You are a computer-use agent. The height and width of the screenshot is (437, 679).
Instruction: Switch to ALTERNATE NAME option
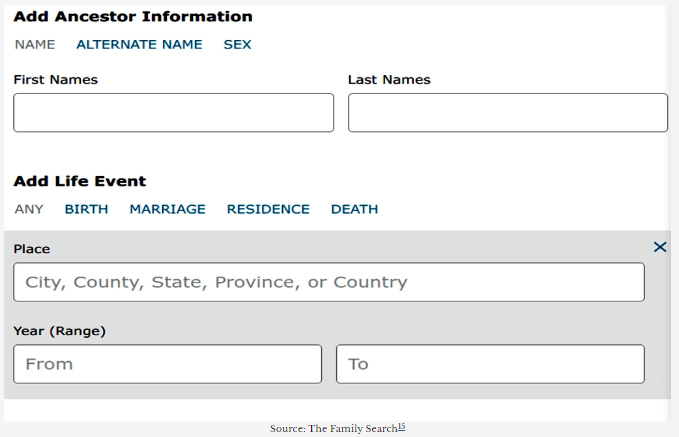(139, 45)
